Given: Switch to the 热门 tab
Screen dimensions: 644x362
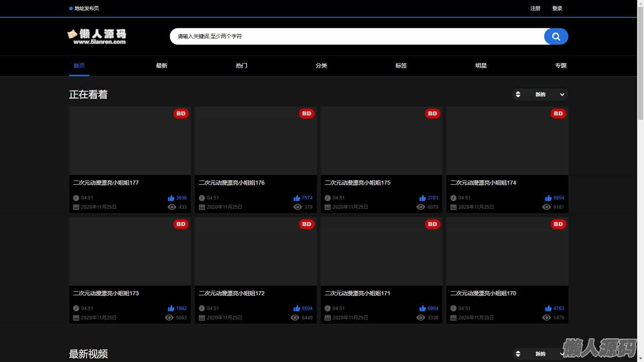Looking at the screenshot, I should point(242,66).
